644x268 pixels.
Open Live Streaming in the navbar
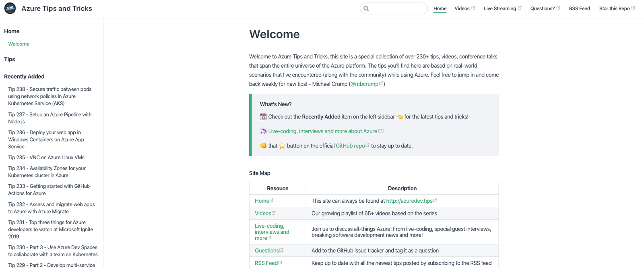pyautogui.click(x=500, y=8)
